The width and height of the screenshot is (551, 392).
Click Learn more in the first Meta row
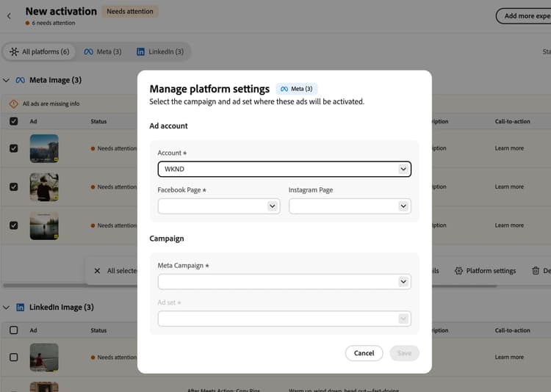pyautogui.click(x=509, y=148)
